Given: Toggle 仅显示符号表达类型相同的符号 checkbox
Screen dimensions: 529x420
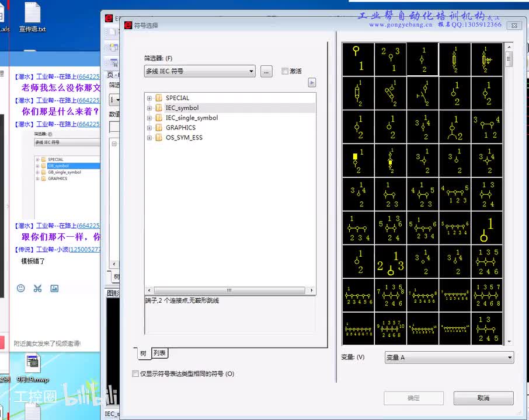Looking at the screenshot, I should point(135,373).
